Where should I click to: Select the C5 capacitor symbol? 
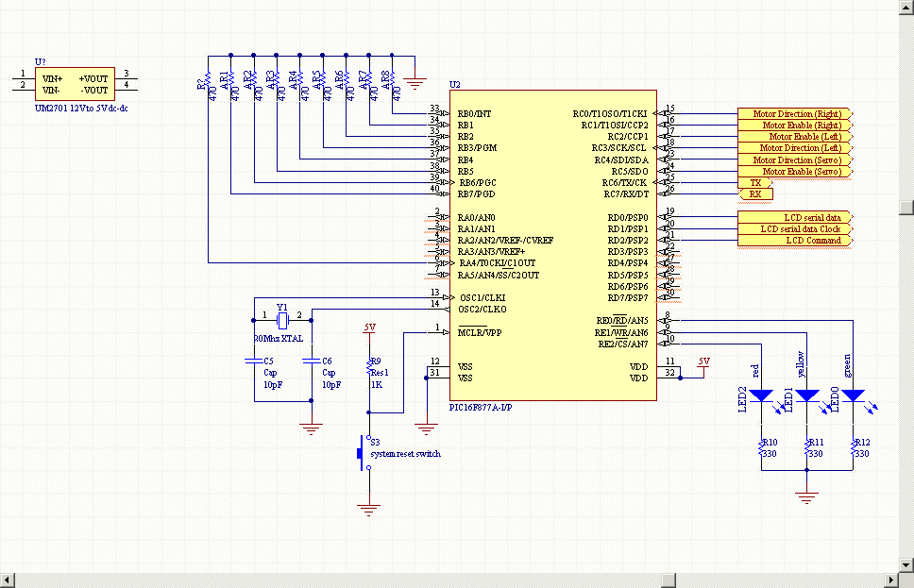(253, 361)
